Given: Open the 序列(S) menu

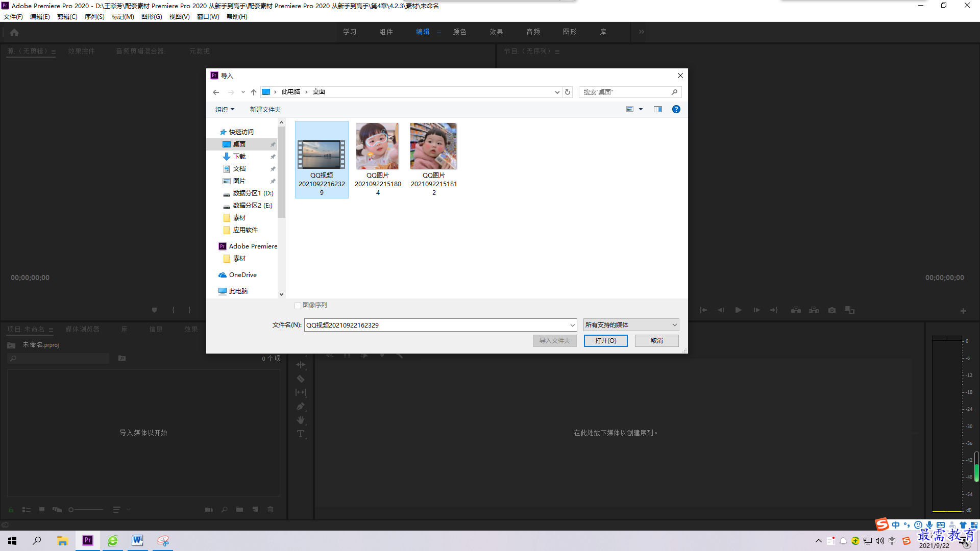Looking at the screenshot, I should click(94, 17).
